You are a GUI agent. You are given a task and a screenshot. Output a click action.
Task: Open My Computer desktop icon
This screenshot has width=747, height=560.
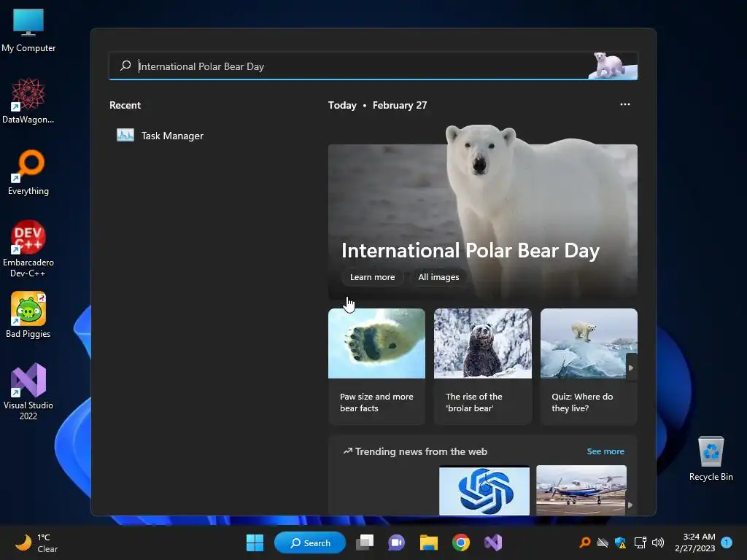coord(28,30)
